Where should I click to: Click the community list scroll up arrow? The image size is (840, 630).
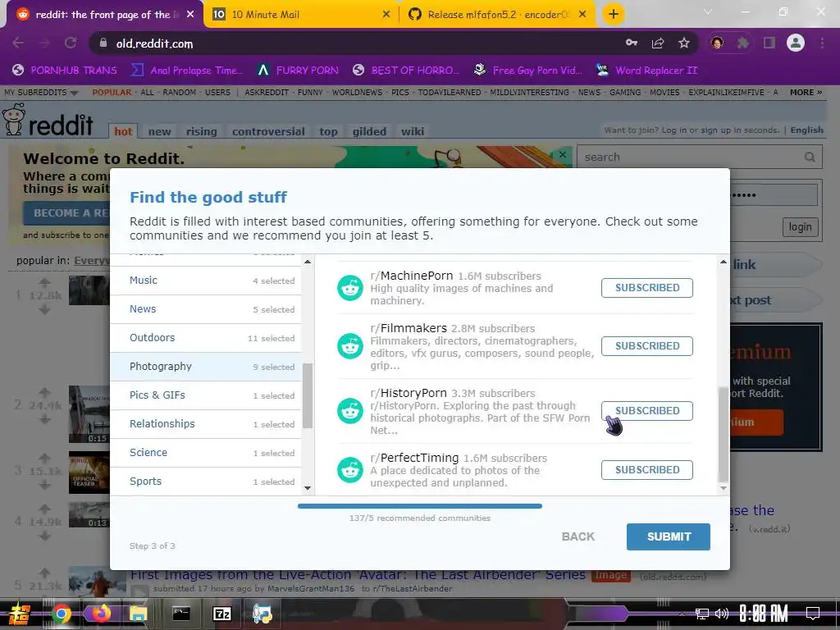point(724,262)
